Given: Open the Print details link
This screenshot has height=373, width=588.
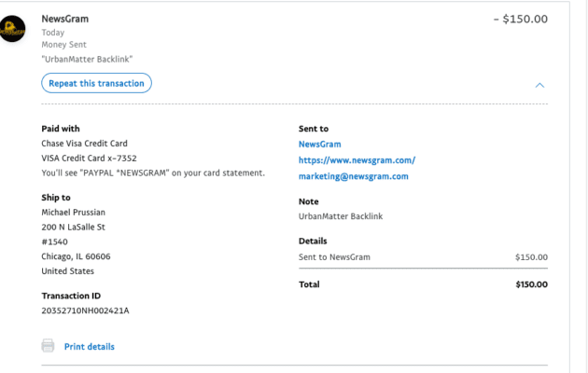Looking at the screenshot, I should (x=89, y=347).
